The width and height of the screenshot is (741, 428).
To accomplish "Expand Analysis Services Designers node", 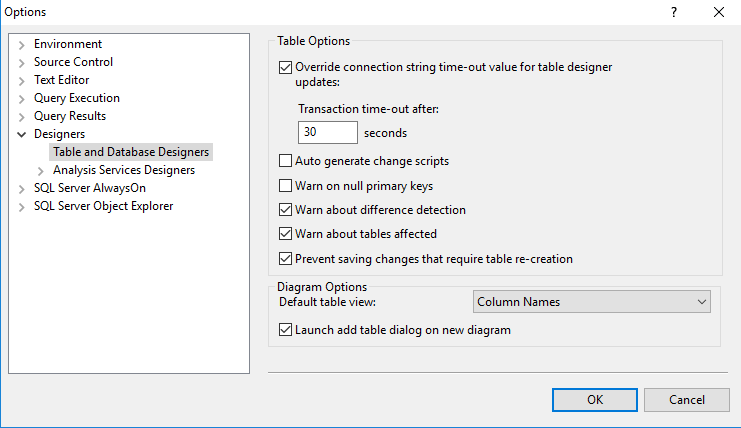I will pyautogui.click(x=41, y=171).
